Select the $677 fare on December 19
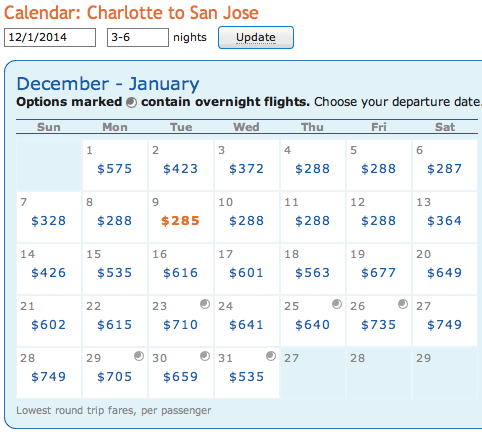482x436 pixels. [378, 273]
